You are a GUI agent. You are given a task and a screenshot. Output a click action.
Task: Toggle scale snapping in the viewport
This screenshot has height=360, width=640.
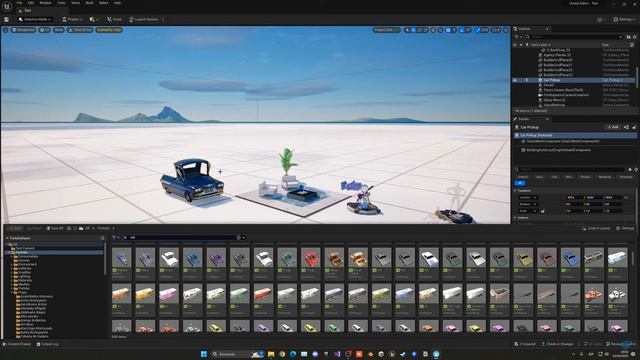tap(478, 30)
